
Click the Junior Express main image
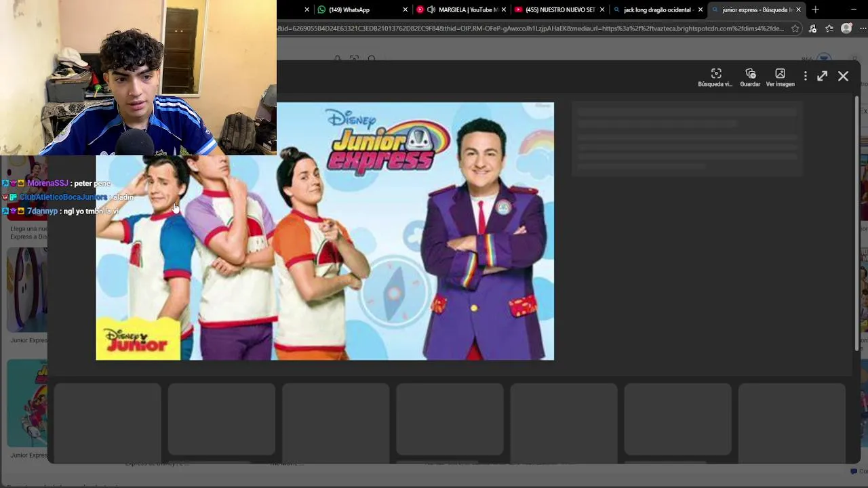(325, 231)
